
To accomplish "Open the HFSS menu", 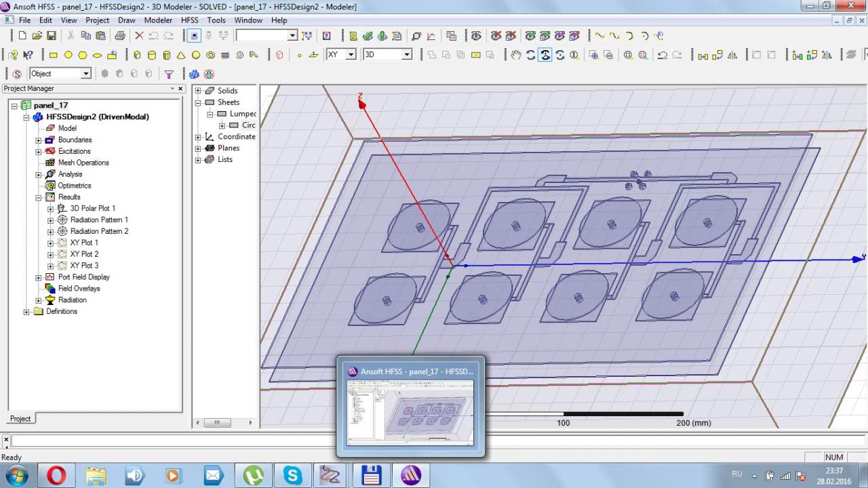I will 189,20.
